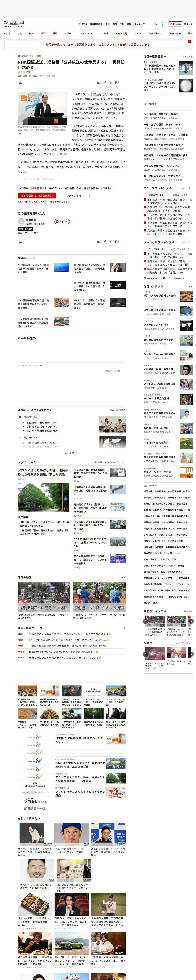The height and width of the screenshot is (980, 196).
Task: Share on X icon below headline
Action: click(111, 83)
